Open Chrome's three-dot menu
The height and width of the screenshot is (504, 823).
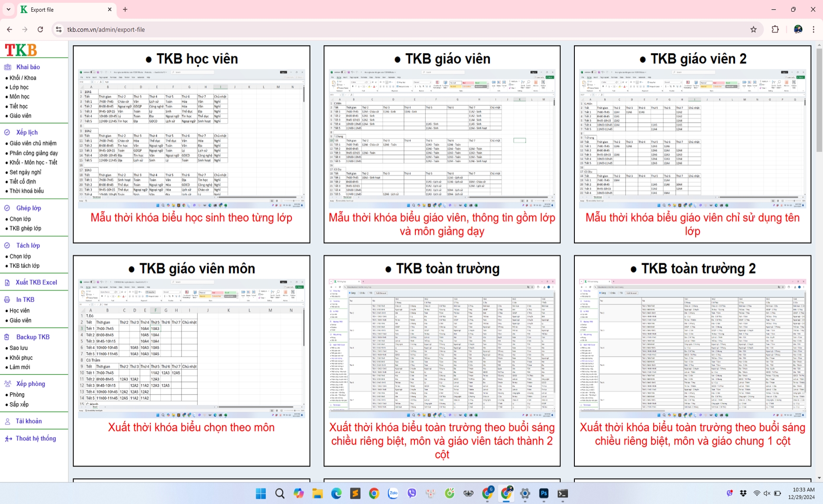pos(813,29)
